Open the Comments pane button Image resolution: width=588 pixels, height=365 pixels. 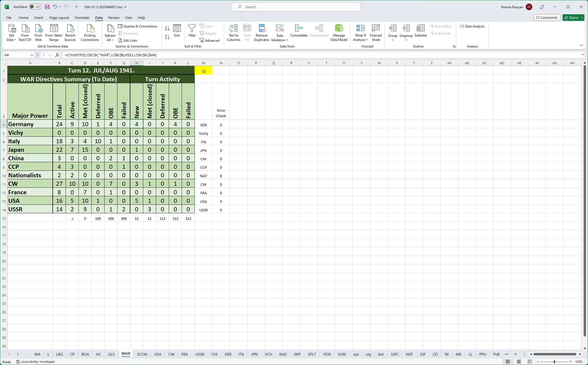click(547, 18)
